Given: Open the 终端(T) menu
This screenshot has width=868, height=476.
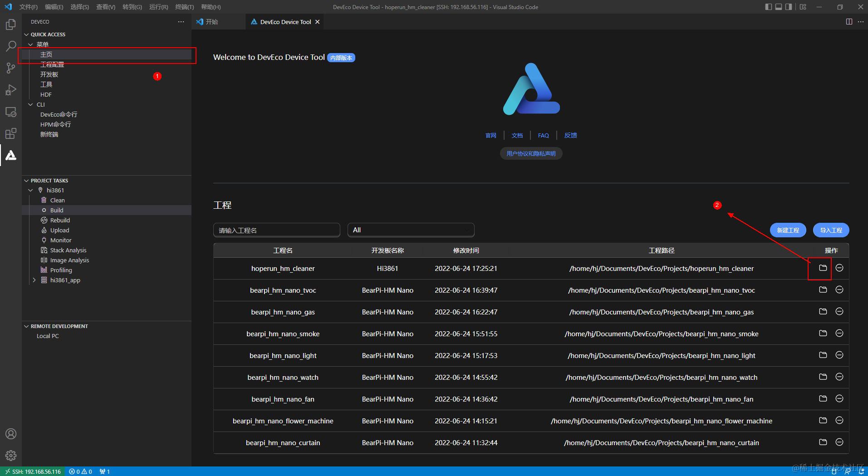Looking at the screenshot, I should 184,7.
